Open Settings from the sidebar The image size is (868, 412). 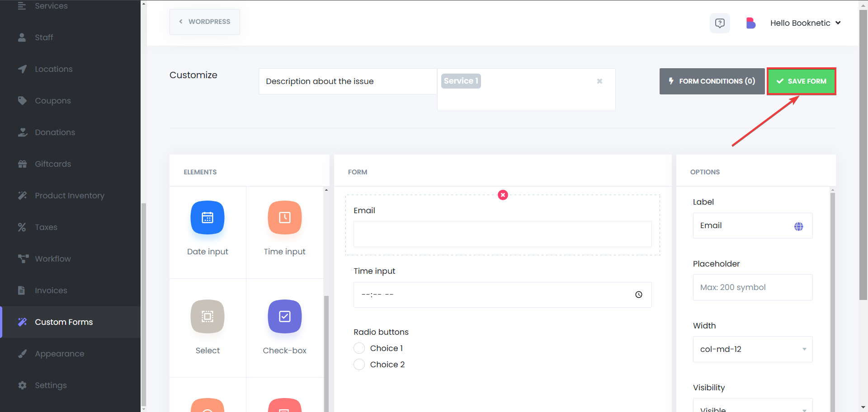tap(70, 385)
